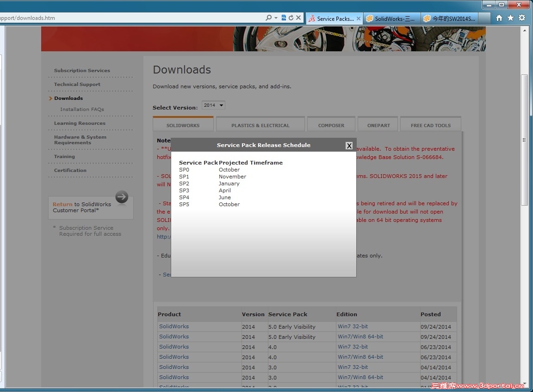This screenshot has height=392, width=533.
Task: Switch to SolidWorks-三... browser tab
Action: coord(392,18)
